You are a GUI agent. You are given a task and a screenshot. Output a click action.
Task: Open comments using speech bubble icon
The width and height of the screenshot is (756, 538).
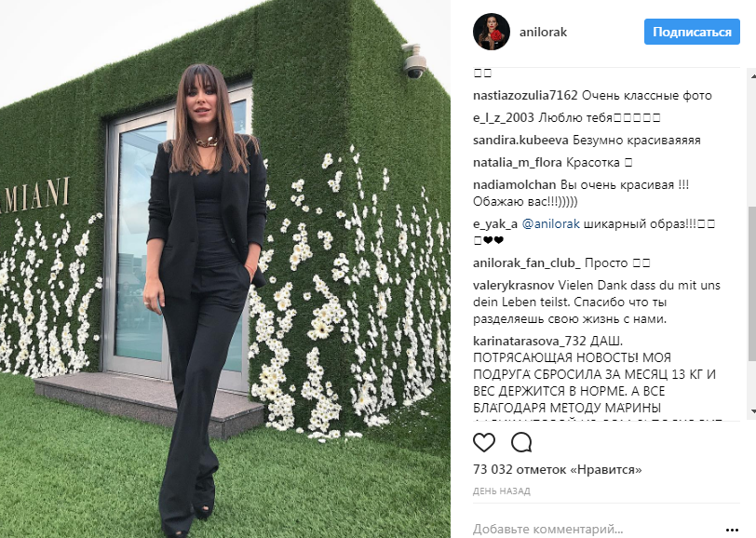(521, 442)
